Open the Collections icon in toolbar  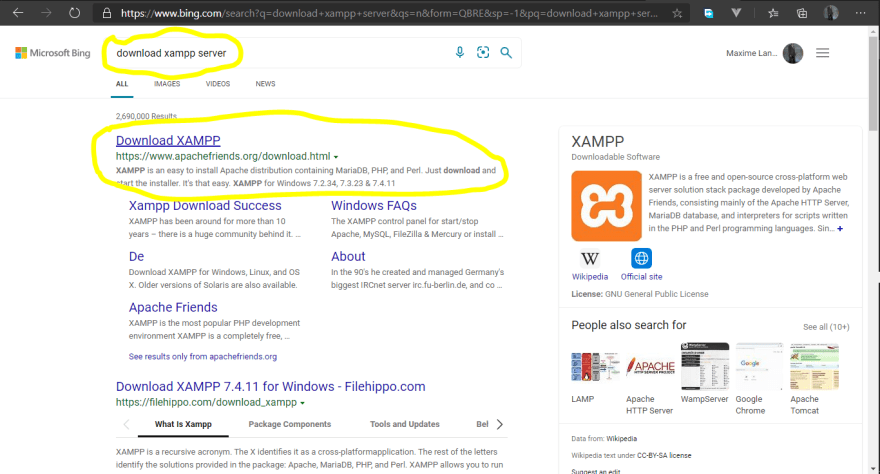click(x=802, y=13)
